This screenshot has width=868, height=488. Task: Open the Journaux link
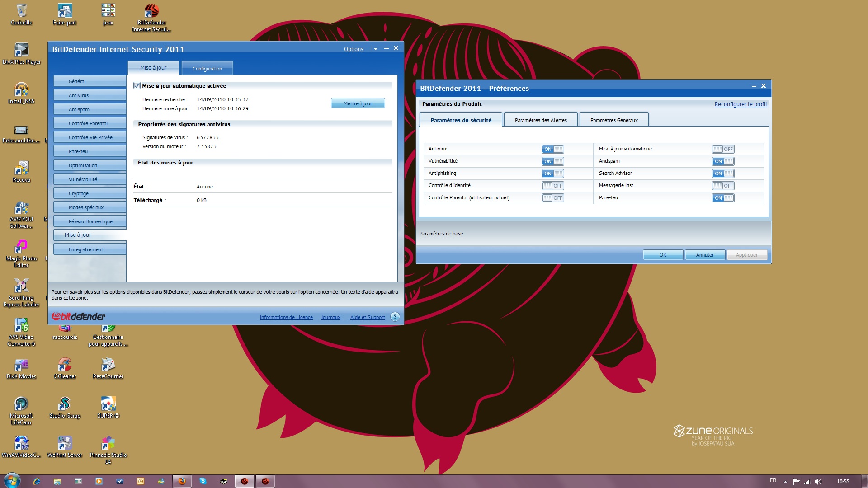(330, 317)
